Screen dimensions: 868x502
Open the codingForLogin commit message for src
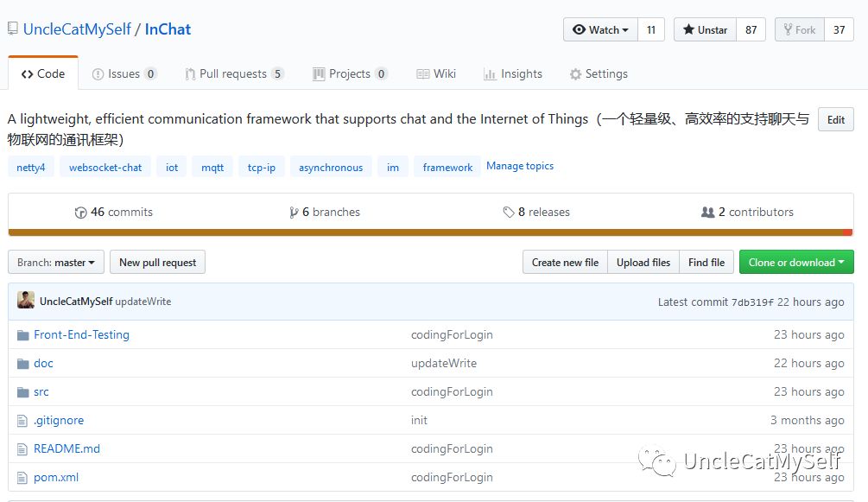tap(452, 391)
